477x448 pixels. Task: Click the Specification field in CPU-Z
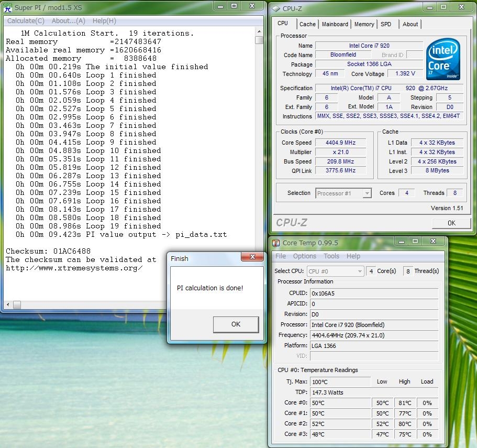coord(390,88)
